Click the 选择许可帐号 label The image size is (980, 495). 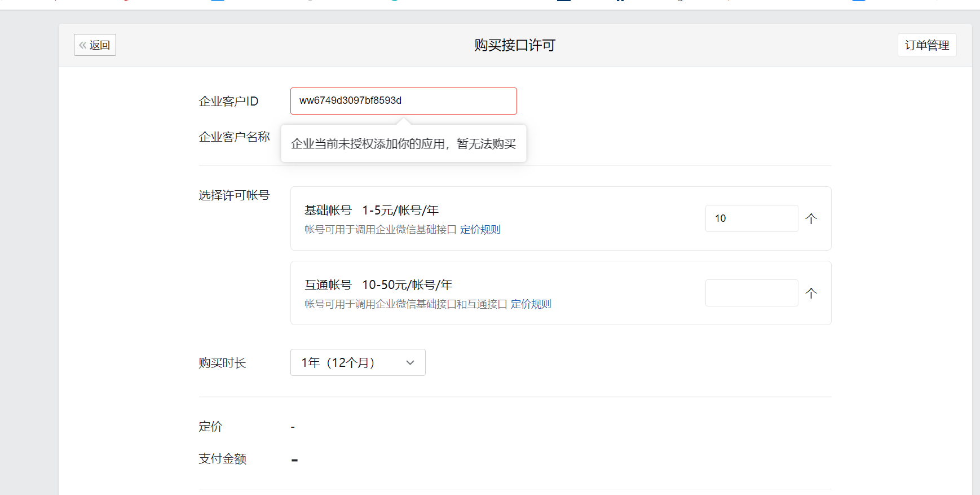pyautogui.click(x=234, y=195)
